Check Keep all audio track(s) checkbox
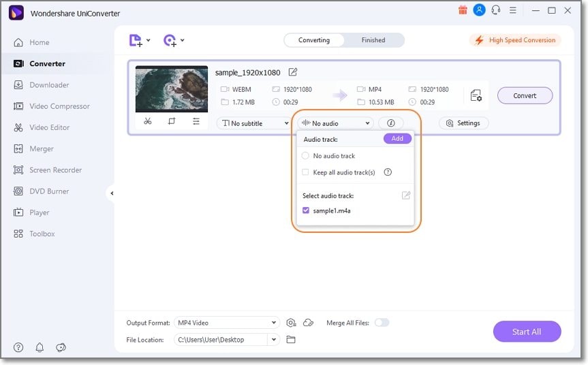 tap(305, 172)
